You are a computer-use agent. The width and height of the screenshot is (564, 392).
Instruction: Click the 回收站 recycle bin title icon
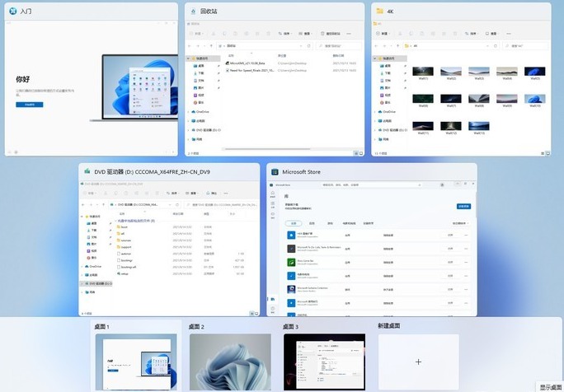(x=193, y=12)
